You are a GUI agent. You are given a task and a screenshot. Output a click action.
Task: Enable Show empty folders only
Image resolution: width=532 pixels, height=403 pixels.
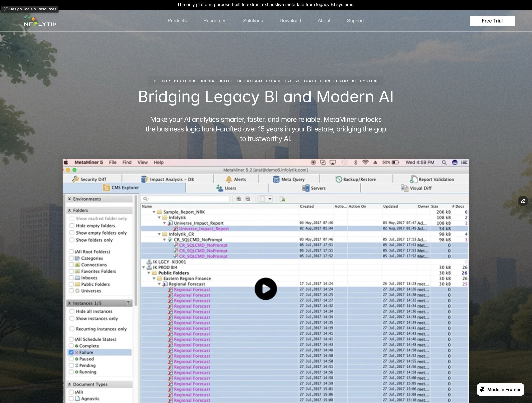tap(72, 233)
